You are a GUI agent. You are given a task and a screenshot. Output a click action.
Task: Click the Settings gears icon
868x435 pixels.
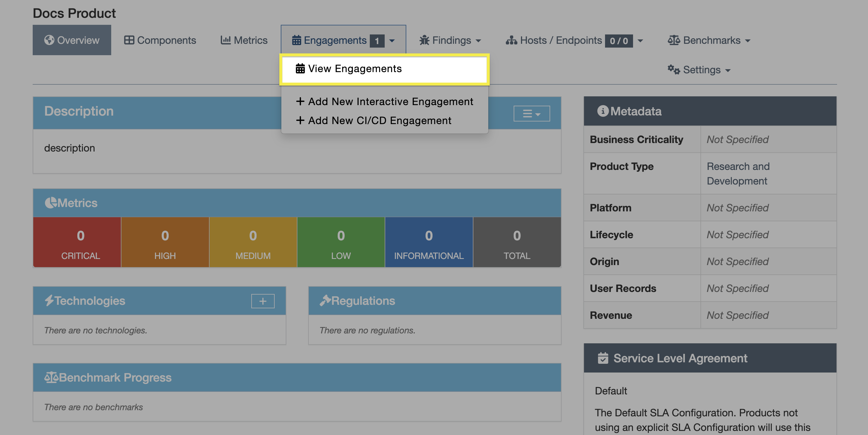(674, 70)
